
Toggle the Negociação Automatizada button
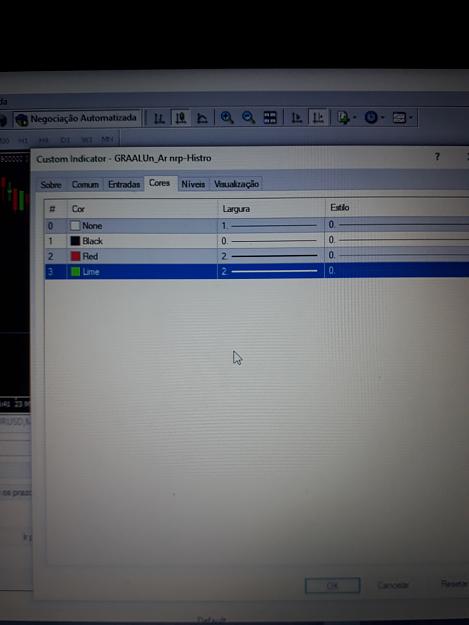(77, 118)
